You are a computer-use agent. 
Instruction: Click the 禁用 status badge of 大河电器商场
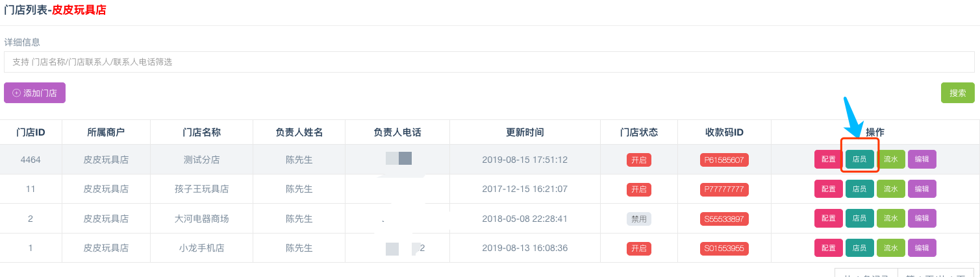tap(638, 219)
